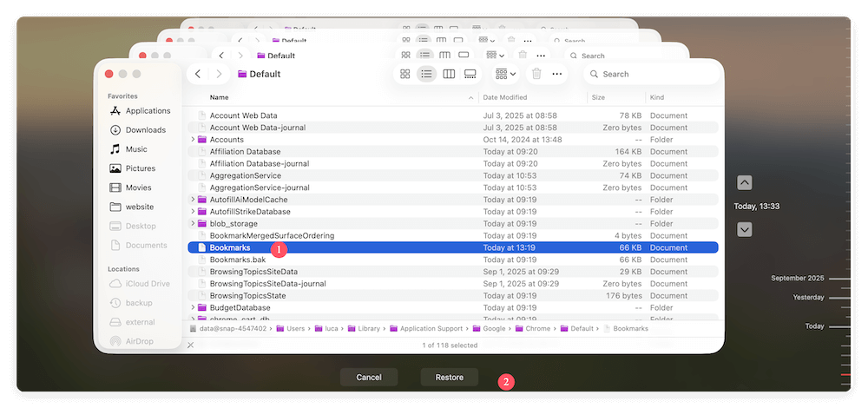This screenshot has width=868, height=408.
Task: Select Documents in the sidebar
Action: pos(138,246)
